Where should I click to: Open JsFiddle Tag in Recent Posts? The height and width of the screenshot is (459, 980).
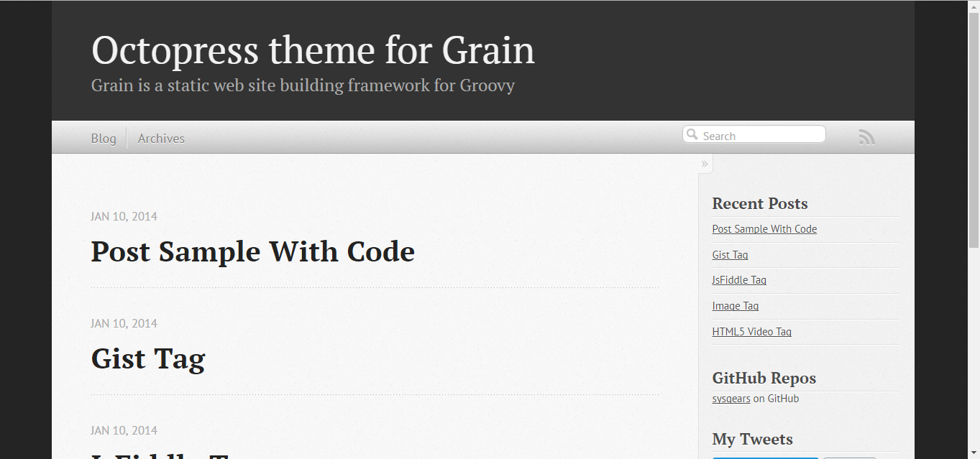(739, 280)
